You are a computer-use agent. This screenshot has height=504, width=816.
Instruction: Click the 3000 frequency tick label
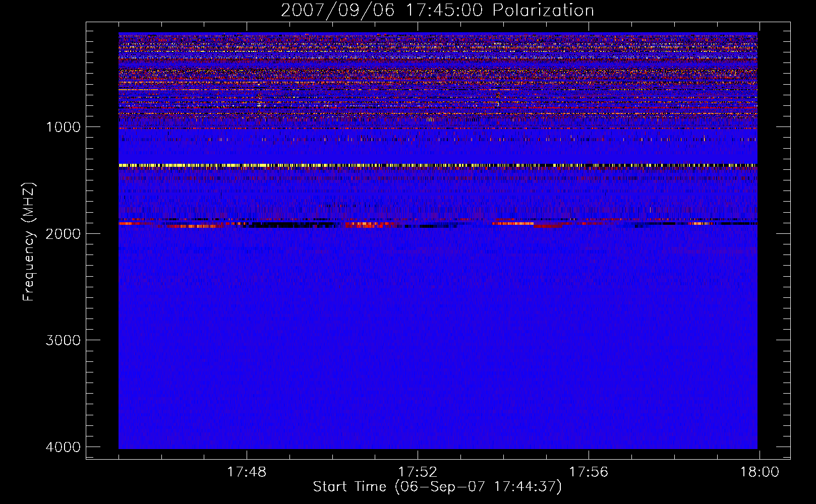tap(63, 340)
